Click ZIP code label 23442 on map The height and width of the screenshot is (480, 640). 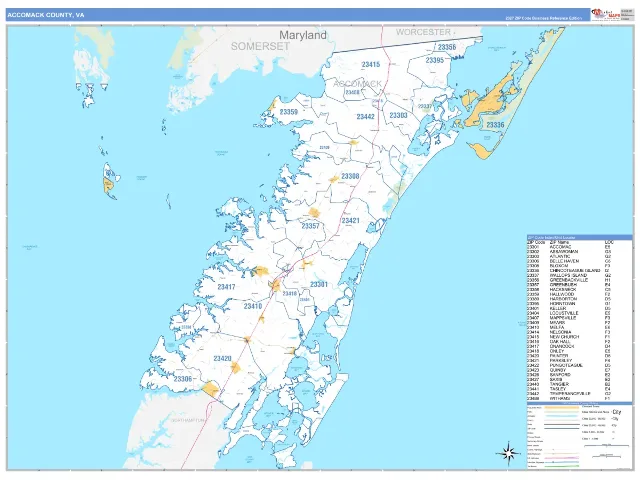pyautogui.click(x=365, y=117)
